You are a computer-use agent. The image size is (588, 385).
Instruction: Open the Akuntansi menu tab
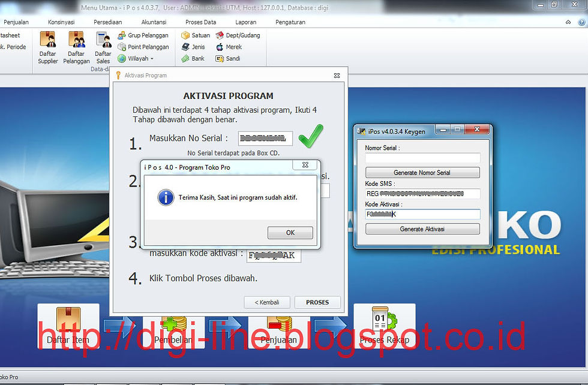point(154,22)
